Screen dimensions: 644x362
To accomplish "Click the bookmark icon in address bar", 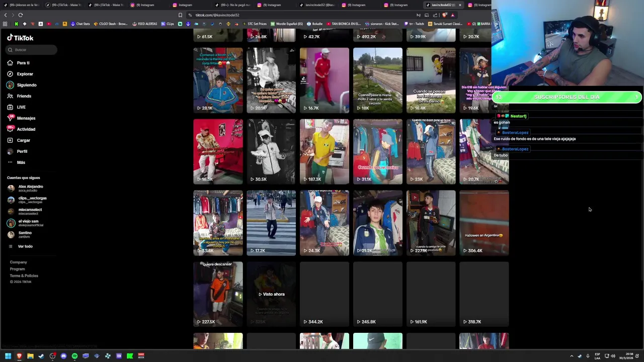I will [x=180, y=15].
